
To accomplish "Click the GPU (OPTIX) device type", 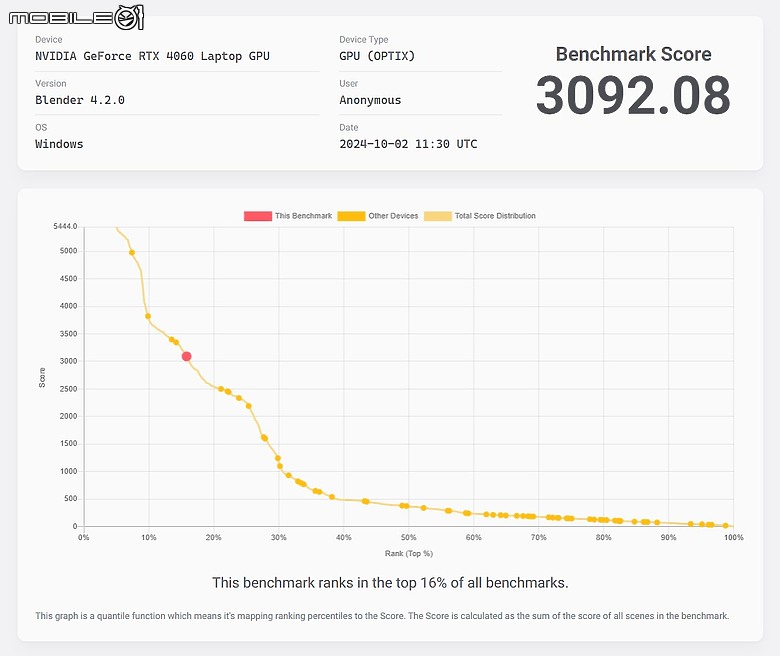I will pyautogui.click(x=377, y=56).
